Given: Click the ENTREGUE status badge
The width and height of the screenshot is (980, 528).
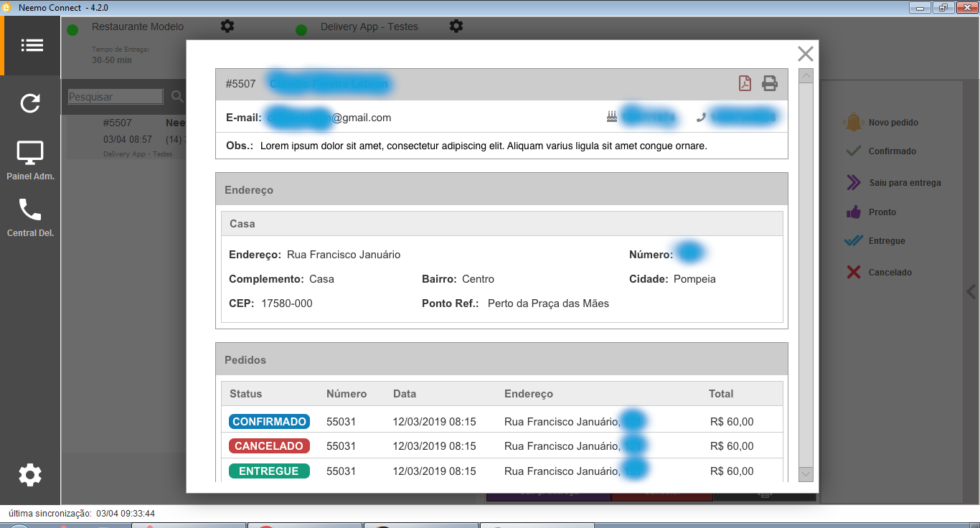Looking at the screenshot, I should coord(269,471).
